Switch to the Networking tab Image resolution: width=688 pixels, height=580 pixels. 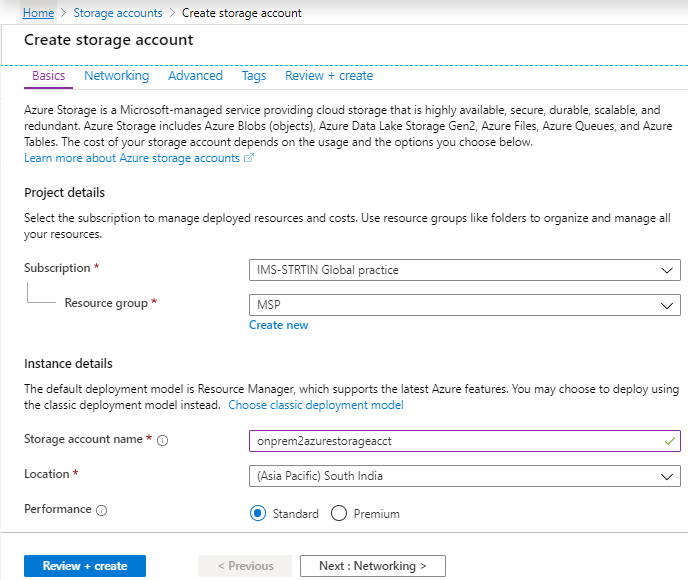(x=117, y=76)
